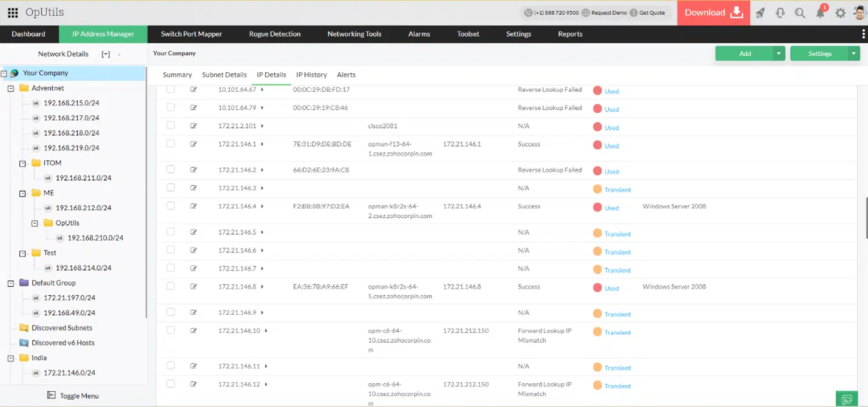
Task: Click the collapse [-] icon beside Network Details
Action: pyautogui.click(x=106, y=54)
